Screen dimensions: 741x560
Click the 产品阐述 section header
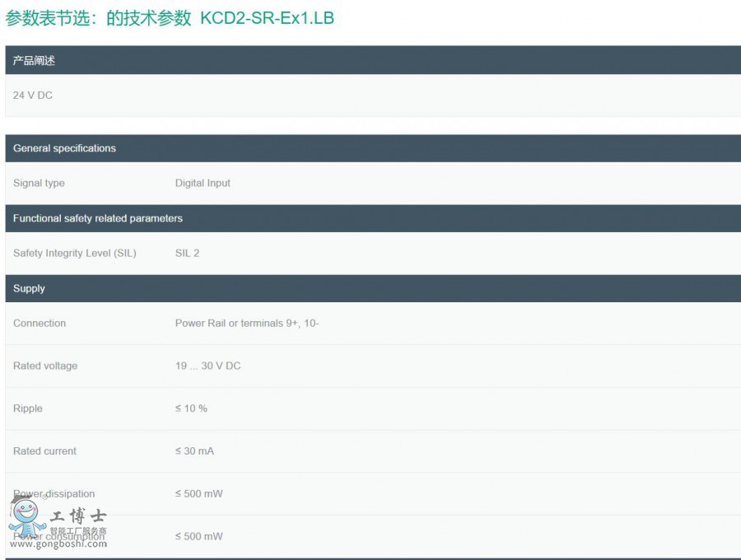tap(373, 60)
